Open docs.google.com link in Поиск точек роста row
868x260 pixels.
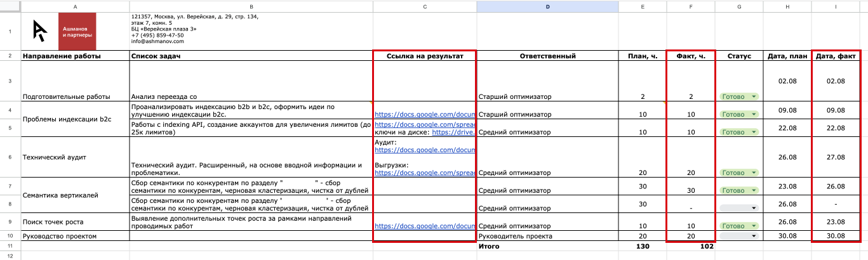click(424, 226)
